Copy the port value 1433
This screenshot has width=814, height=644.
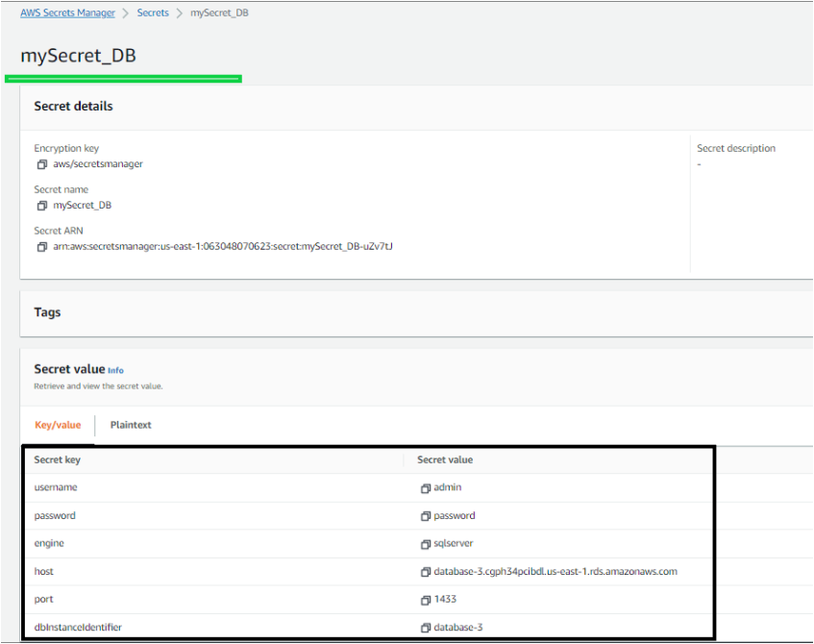(x=423, y=599)
